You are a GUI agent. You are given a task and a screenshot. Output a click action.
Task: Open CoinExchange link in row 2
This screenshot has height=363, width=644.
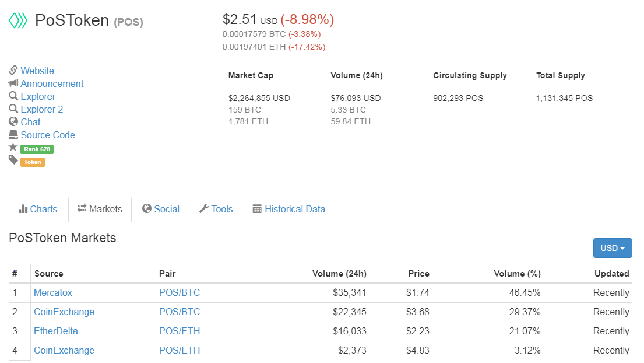pyautogui.click(x=64, y=312)
